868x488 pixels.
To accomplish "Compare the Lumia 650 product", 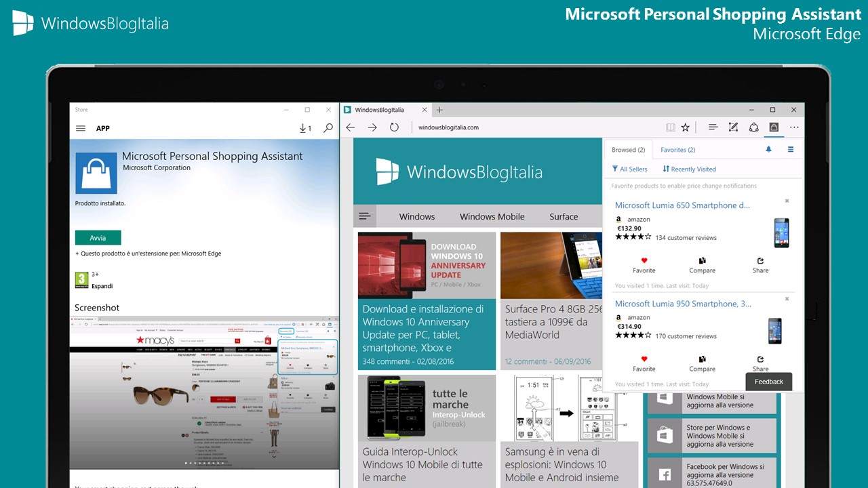I will pos(703,265).
